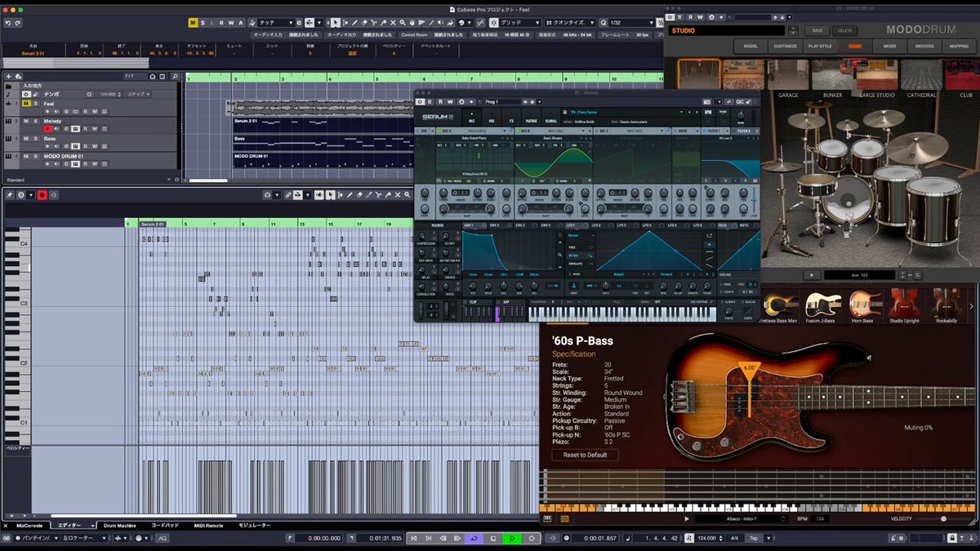Click the transport Stop button

[493, 539]
